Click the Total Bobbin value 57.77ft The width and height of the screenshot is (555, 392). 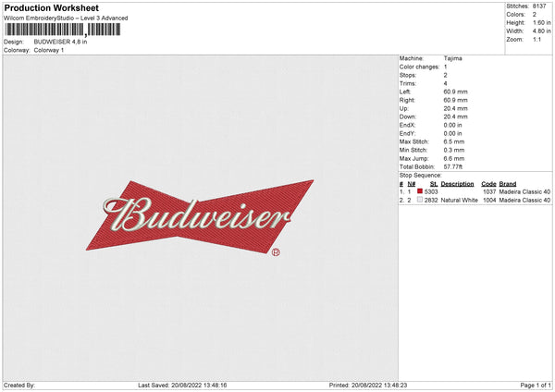pyautogui.click(x=453, y=167)
